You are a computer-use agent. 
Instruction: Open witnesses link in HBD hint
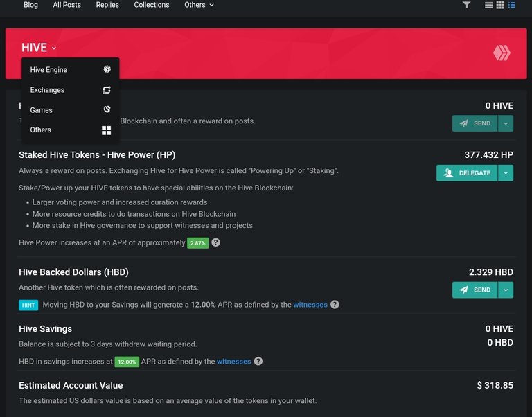click(310, 305)
